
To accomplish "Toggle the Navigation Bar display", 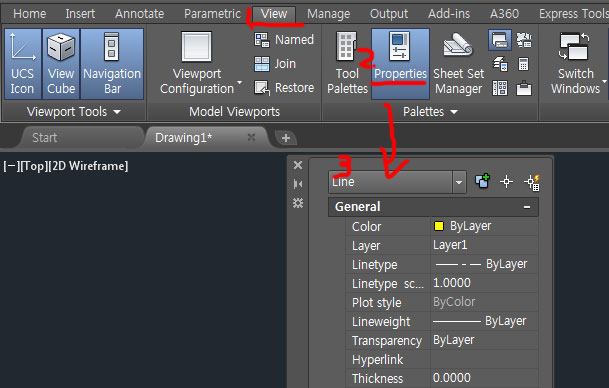I will click(x=112, y=64).
